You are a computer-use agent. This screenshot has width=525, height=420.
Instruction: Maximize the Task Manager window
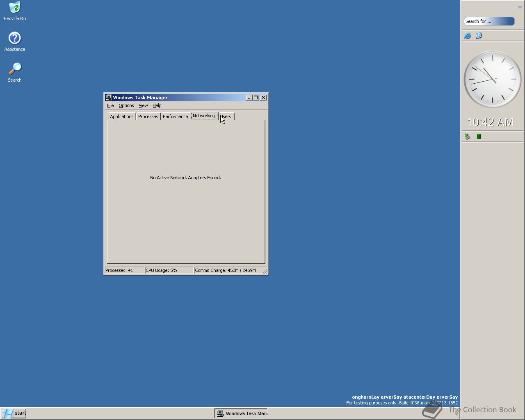coord(256,97)
